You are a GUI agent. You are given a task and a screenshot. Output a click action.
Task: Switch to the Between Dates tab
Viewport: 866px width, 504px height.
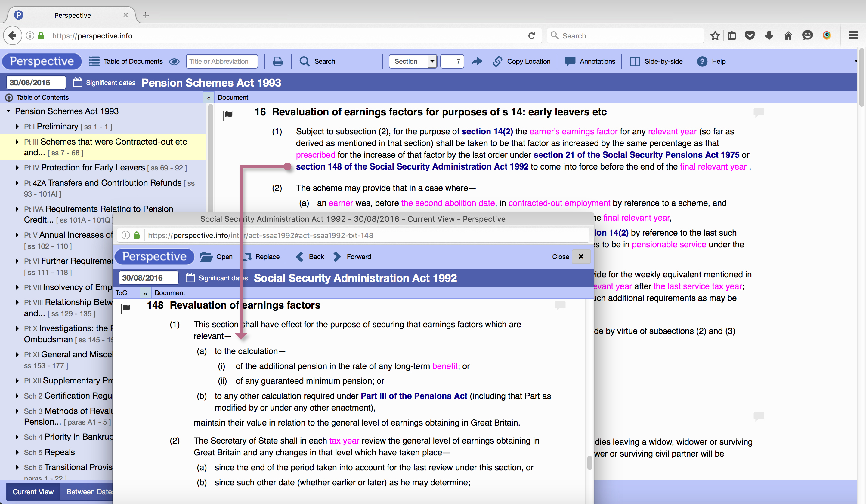coord(89,492)
